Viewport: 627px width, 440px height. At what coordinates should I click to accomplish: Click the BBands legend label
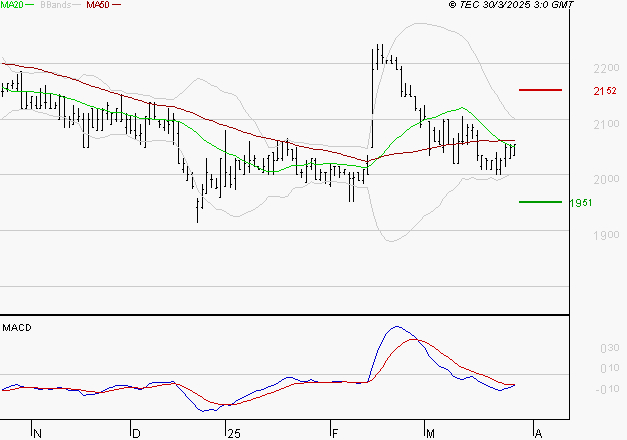coord(56,5)
